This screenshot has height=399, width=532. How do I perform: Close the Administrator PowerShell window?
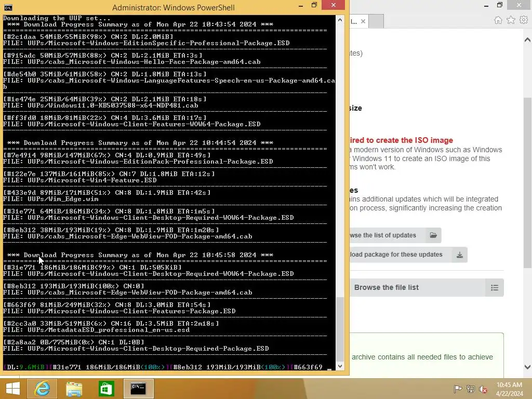pos(333,5)
